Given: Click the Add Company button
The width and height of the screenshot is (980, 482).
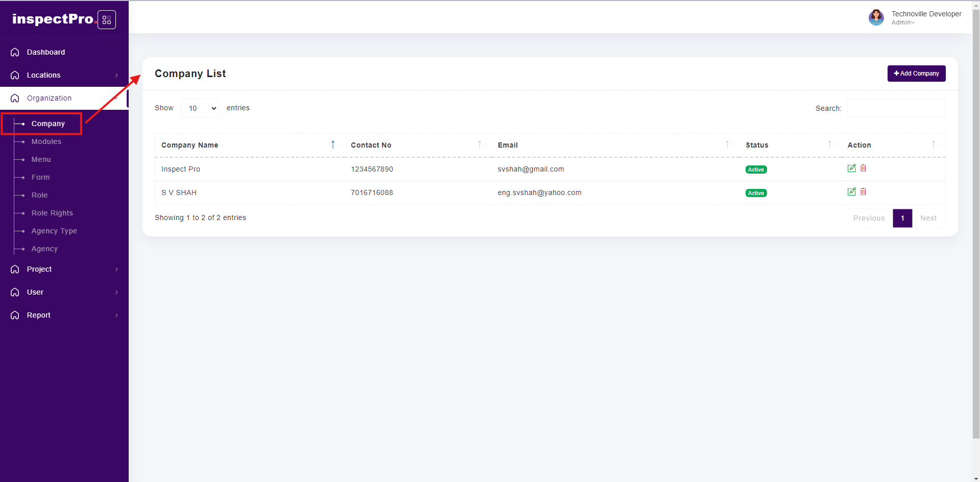Looking at the screenshot, I should coord(916,74).
